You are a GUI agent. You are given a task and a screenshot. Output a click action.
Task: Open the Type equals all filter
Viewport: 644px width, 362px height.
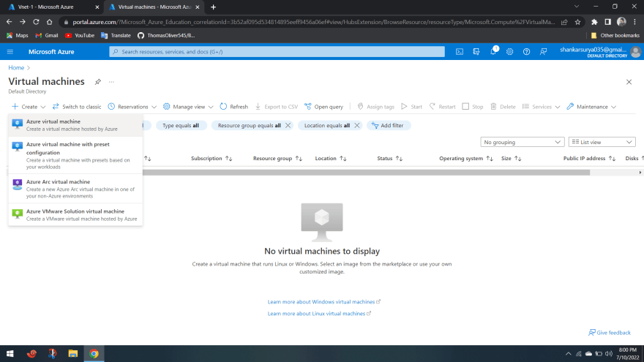pos(181,126)
